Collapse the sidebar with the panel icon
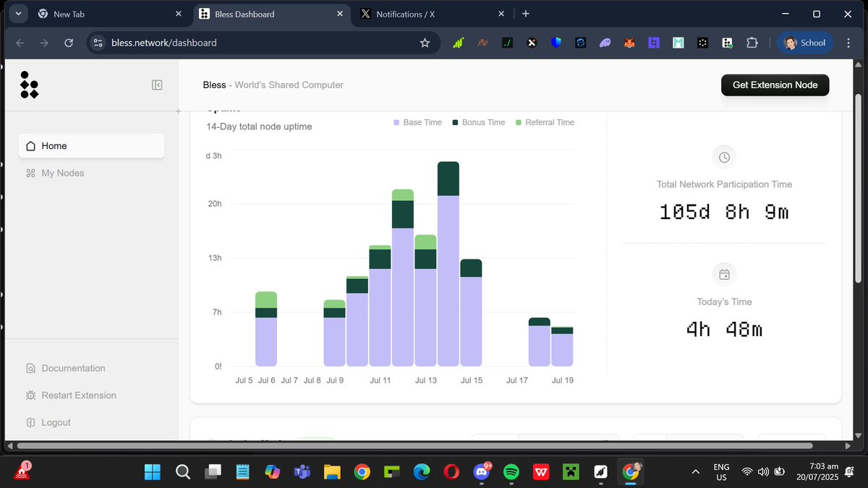The width and height of the screenshot is (868, 488). click(x=157, y=85)
